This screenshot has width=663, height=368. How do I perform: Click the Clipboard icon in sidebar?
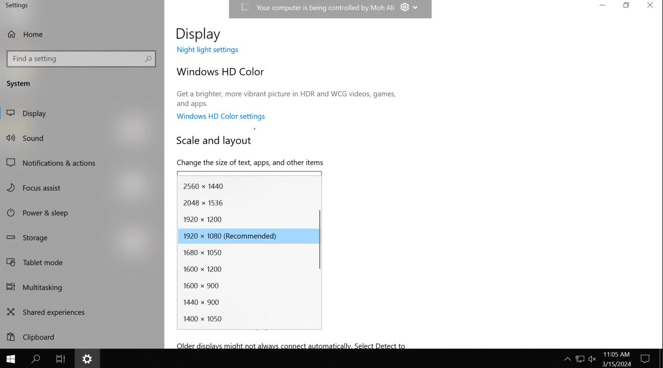tap(11, 337)
